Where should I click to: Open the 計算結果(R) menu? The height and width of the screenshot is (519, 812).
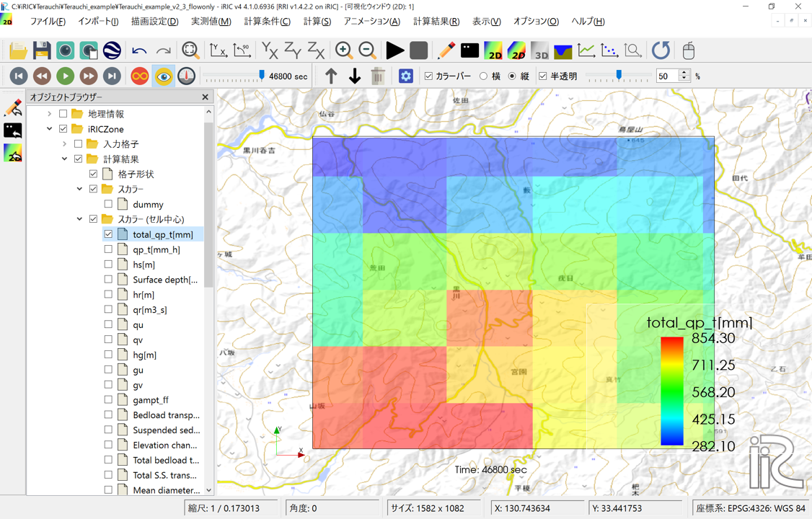pyautogui.click(x=436, y=21)
